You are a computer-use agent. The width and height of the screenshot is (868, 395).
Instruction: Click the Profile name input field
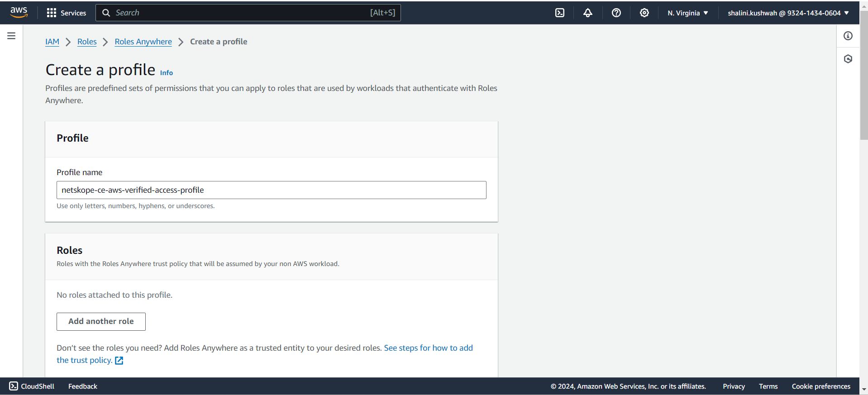click(272, 190)
